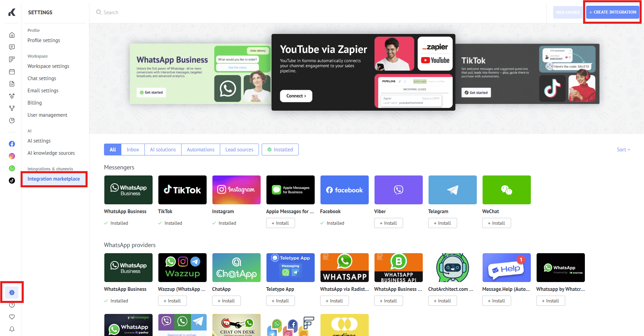Switch to the Inbox tab
The width and height of the screenshot is (644, 336).
[x=133, y=150]
